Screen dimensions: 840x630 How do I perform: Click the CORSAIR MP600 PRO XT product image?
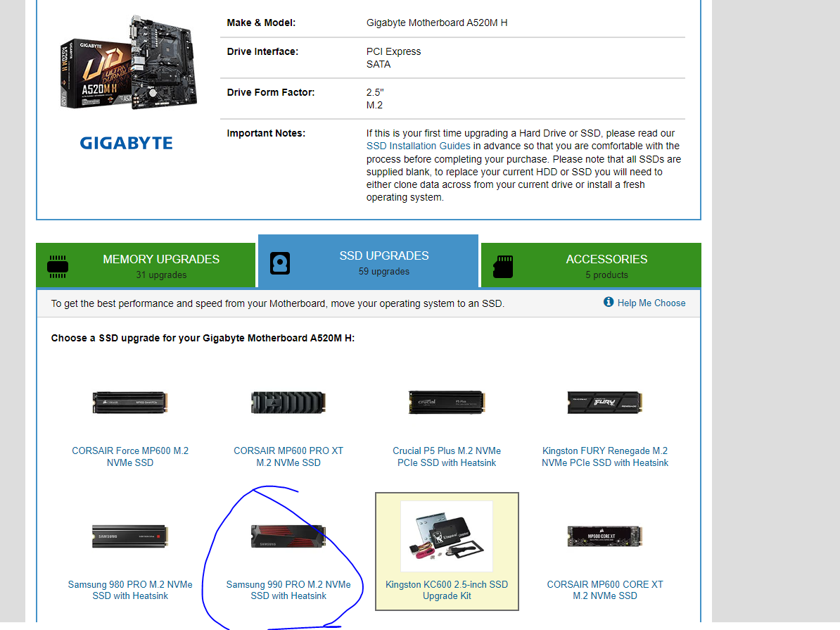[288, 403]
